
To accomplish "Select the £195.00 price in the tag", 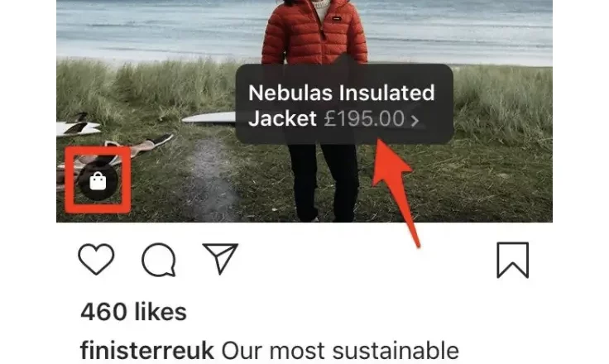I will coord(364,118).
